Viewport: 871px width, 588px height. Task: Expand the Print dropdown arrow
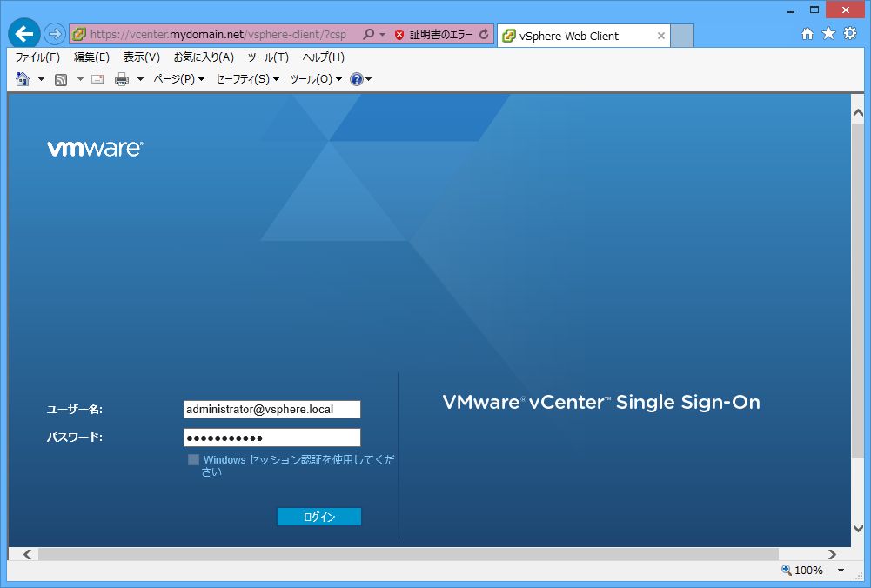pos(140,79)
